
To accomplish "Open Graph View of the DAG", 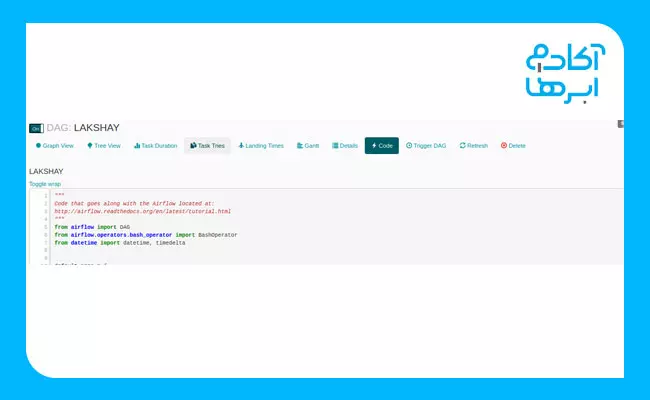I will [55, 146].
